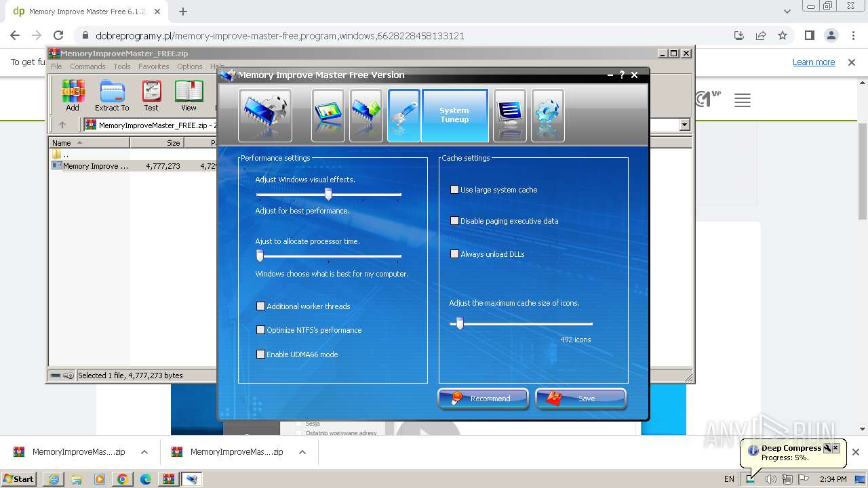Bookmark this page with the star icon
Screen dimensions: 868x488
pyautogui.click(x=783, y=36)
